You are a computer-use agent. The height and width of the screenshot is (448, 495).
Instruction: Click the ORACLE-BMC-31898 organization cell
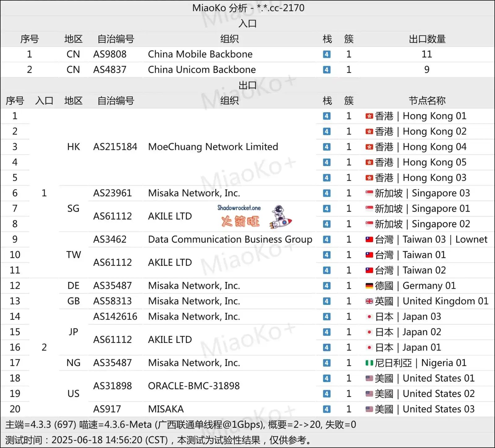coord(194,386)
